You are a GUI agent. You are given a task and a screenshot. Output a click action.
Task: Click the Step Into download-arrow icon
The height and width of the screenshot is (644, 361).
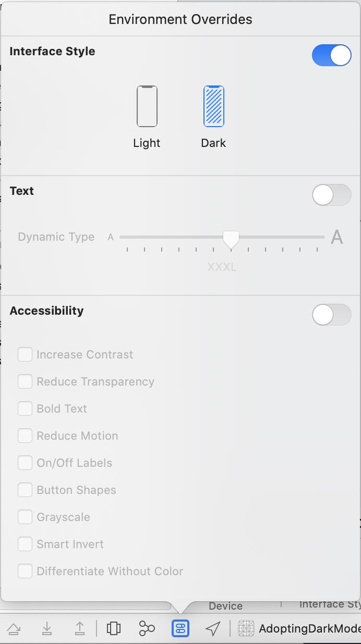(47, 628)
